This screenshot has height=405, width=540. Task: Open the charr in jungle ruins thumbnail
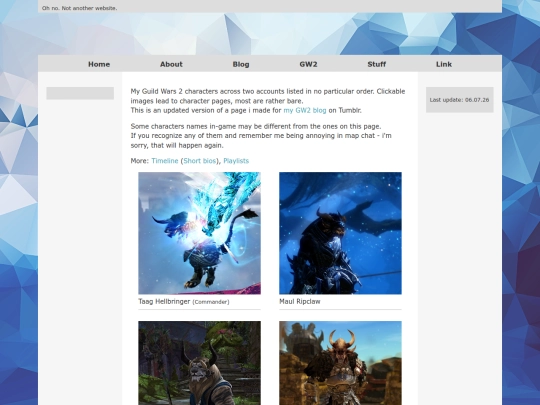click(199, 363)
